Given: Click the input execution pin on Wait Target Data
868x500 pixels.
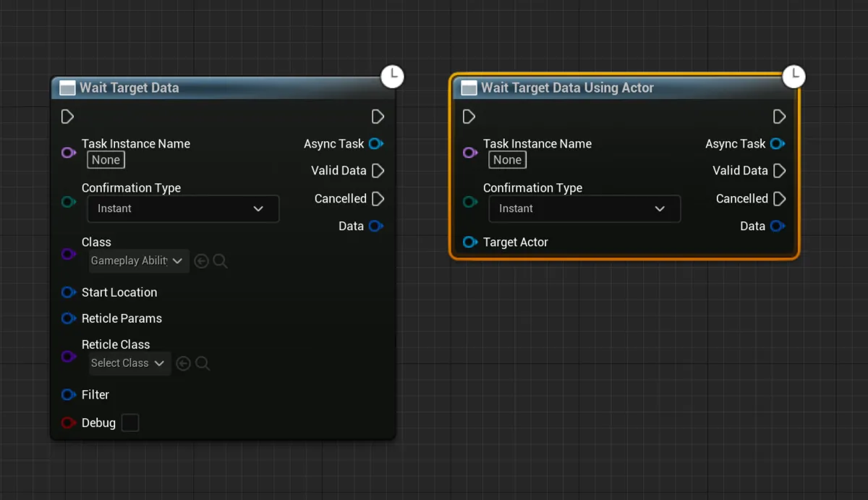Looking at the screenshot, I should pyautogui.click(x=67, y=116).
